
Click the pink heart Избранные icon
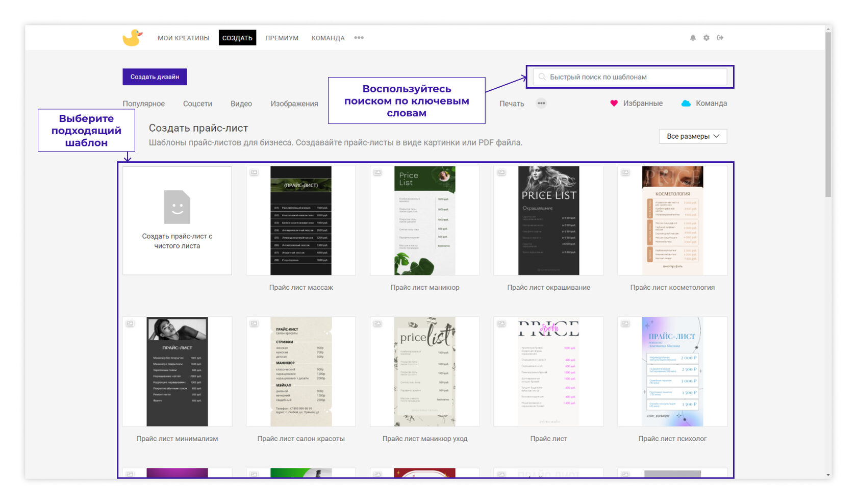[x=614, y=104]
